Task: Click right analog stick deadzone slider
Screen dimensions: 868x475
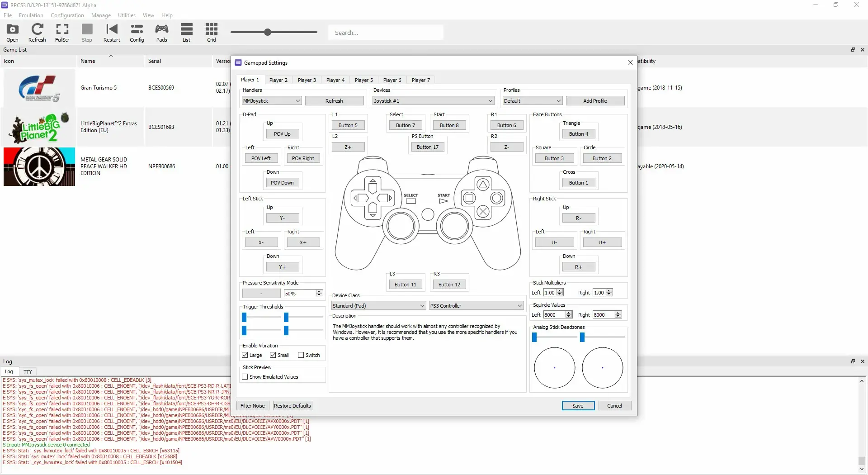Action: coord(582,337)
